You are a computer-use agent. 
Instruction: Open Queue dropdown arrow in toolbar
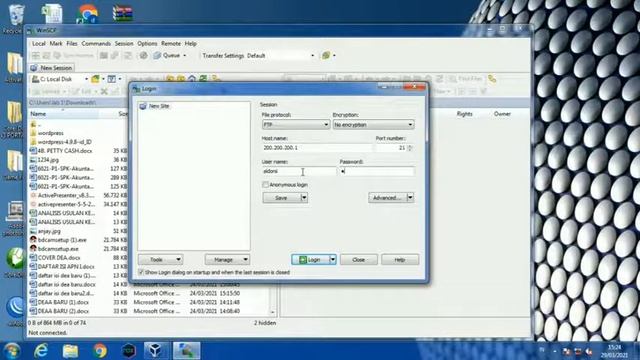[184, 56]
